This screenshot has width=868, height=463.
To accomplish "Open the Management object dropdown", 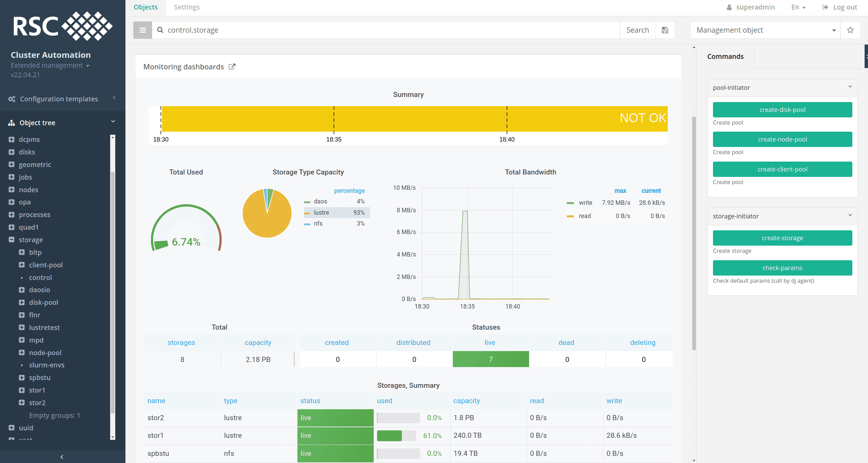I will 834,30.
